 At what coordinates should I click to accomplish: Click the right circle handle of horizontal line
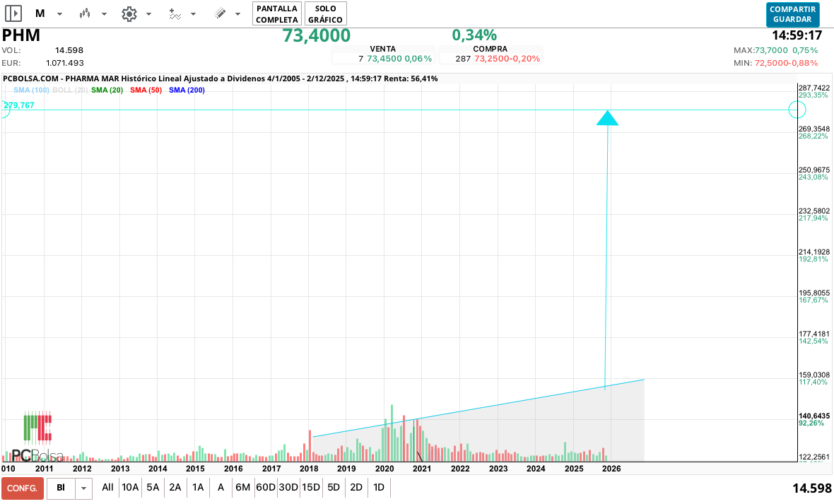(797, 110)
